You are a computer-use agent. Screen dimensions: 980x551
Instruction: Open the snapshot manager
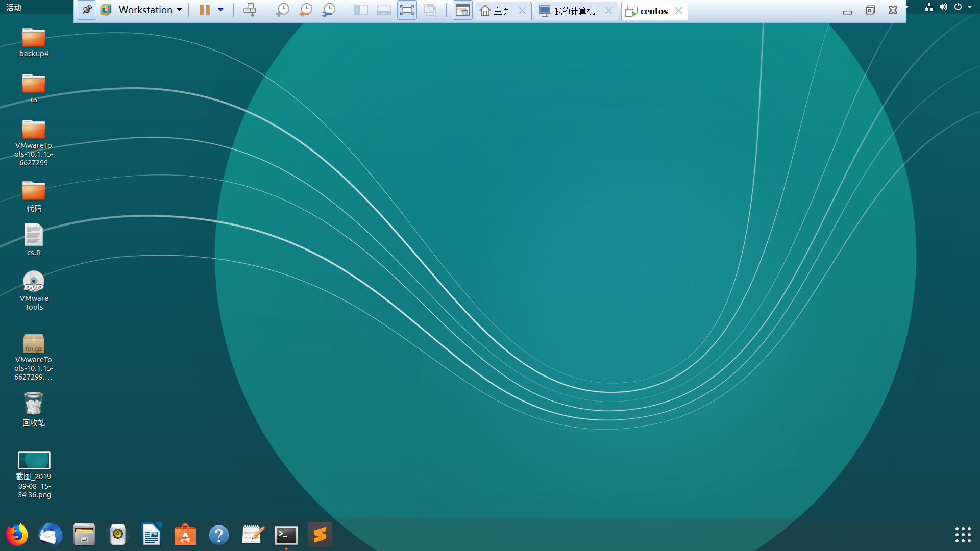tap(329, 10)
